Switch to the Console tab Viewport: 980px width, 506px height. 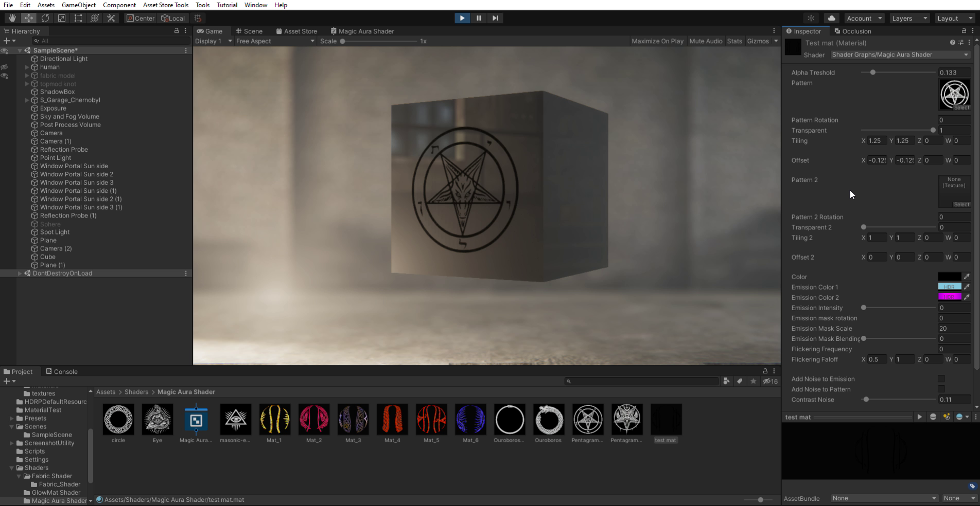pyautogui.click(x=61, y=371)
